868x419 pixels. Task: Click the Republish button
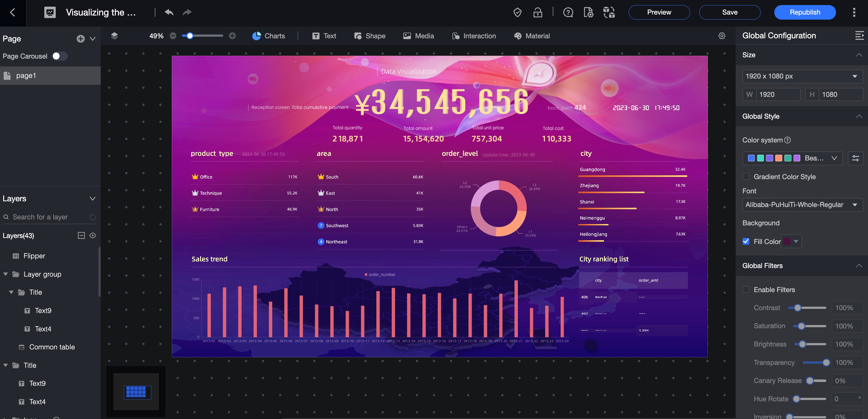[805, 12]
